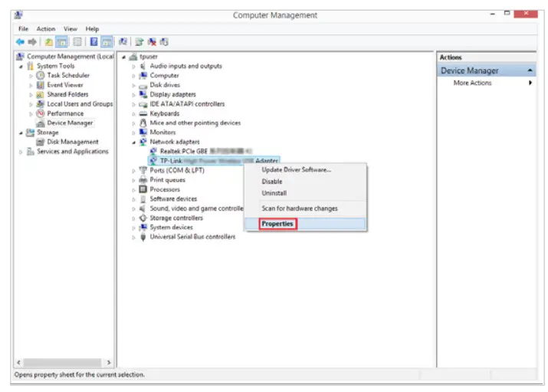Click the Back arrow toolbar icon
The width and height of the screenshot is (548, 392).
click(x=20, y=42)
